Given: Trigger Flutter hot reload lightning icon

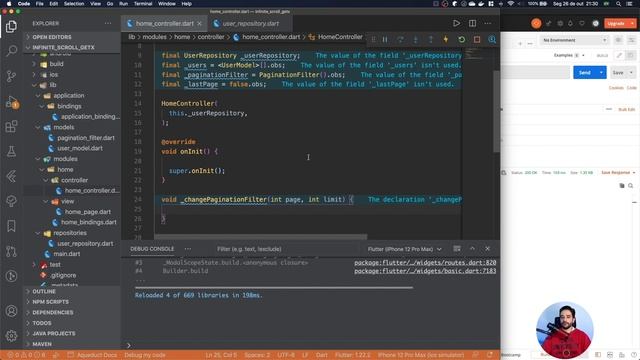Looking at the screenshot, I should click(x=446, y=40).
